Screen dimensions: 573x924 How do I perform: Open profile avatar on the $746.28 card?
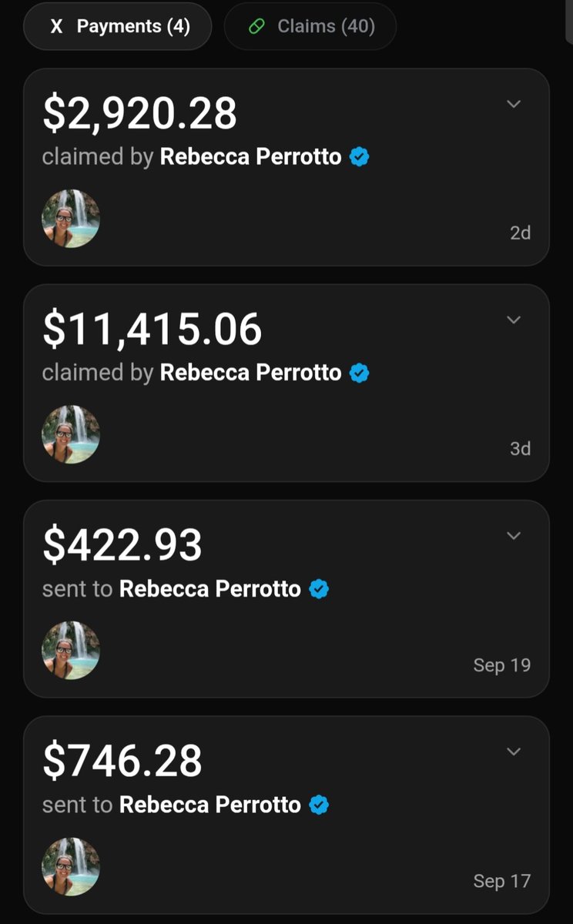[x=71, y=866]
